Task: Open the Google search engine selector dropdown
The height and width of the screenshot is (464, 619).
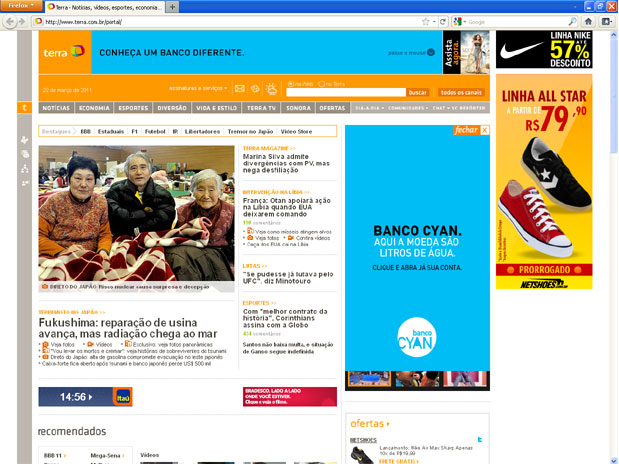Action: click(x=460, y=22)
